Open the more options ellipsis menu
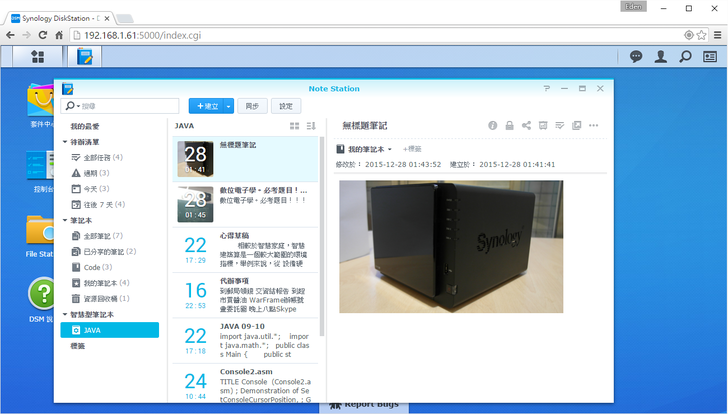 coord(594,126)
